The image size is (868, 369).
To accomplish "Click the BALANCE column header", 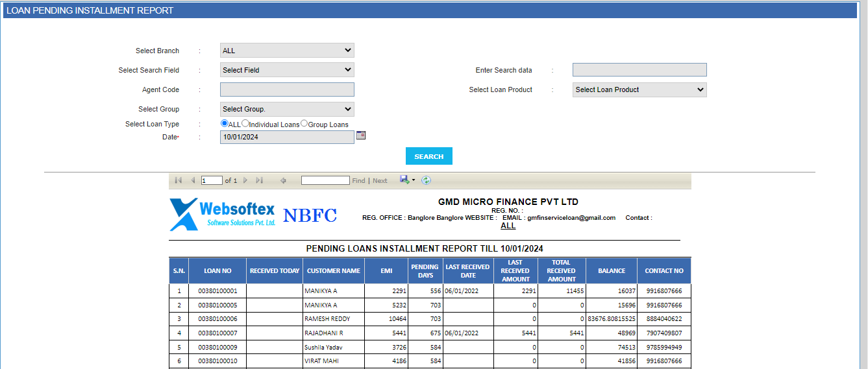I will (612, 271).
